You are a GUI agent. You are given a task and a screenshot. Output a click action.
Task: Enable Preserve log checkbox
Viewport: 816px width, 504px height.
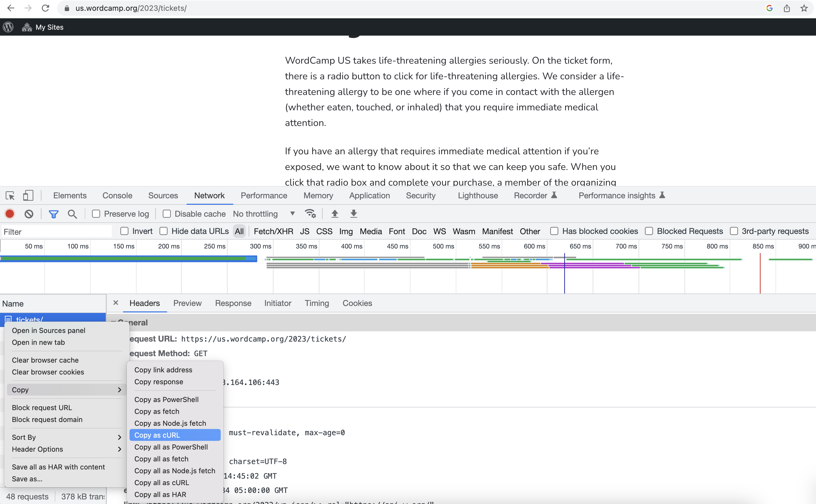pos(96,214)
